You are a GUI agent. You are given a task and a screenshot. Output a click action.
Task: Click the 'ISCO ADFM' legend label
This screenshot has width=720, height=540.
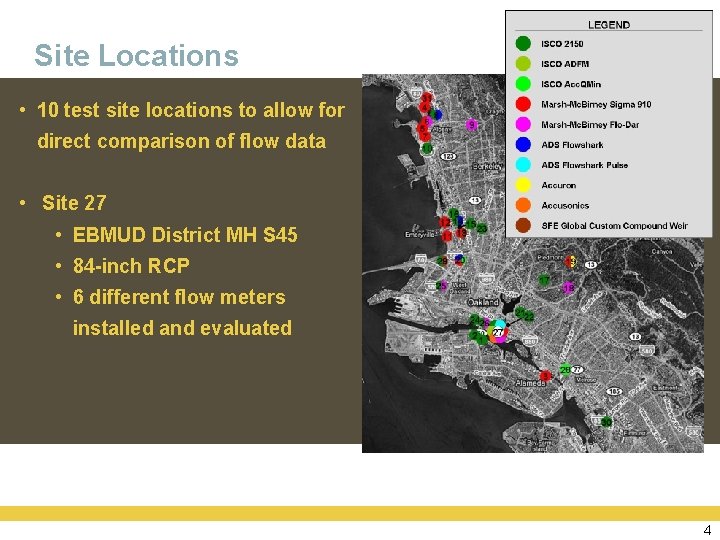click(565, 64)
